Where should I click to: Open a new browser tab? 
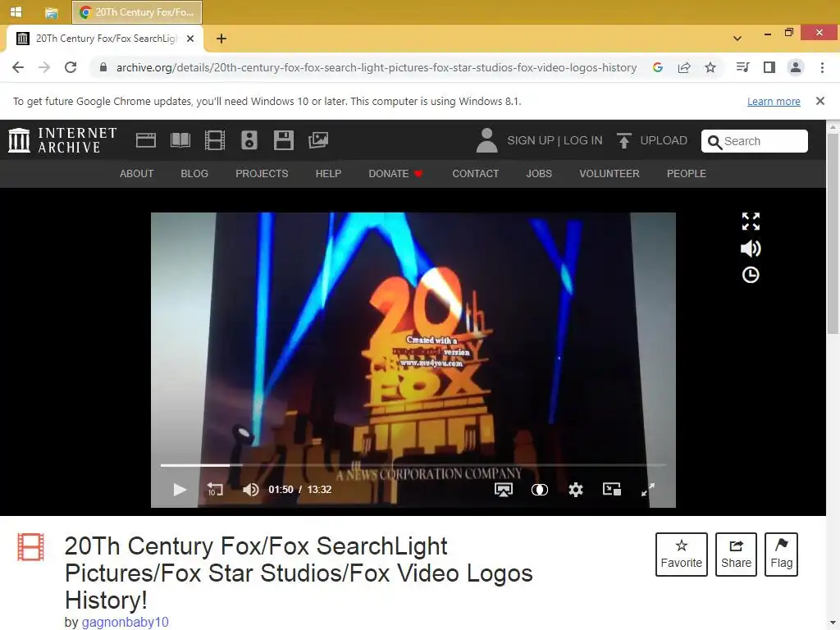pos(221,39)
